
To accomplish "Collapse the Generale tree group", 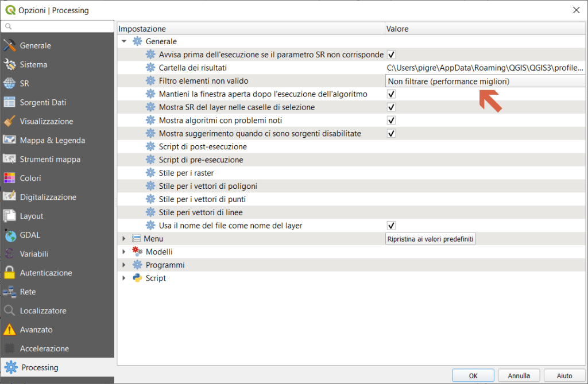I will [x=124, y=42].
